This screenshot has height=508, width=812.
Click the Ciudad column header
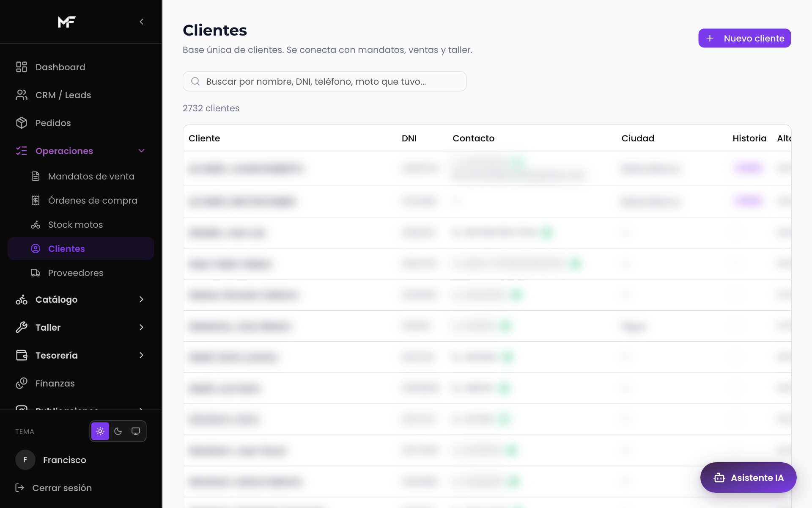coord(638,138)
